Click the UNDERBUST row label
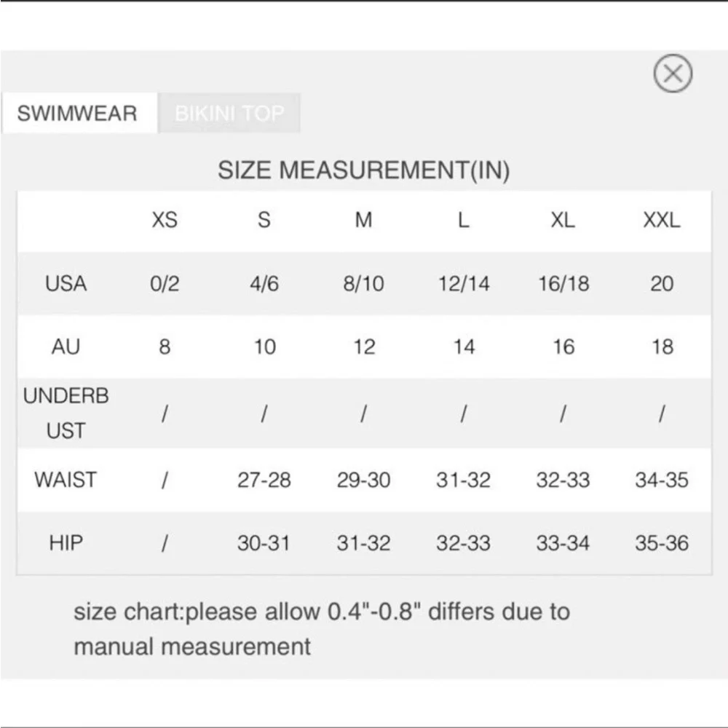The width and height of the screenshot is (728, 728). pyautogui.click(x=66, y=414)
